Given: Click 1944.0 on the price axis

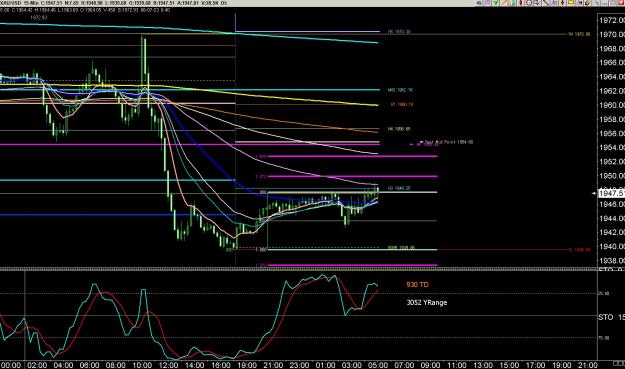Looking at the screenshot, I should coord(612,218).
